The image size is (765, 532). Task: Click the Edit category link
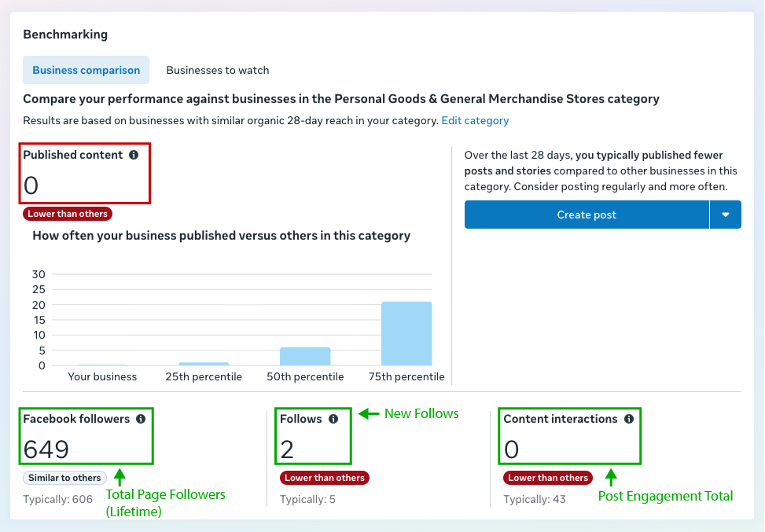coord(475,121)
